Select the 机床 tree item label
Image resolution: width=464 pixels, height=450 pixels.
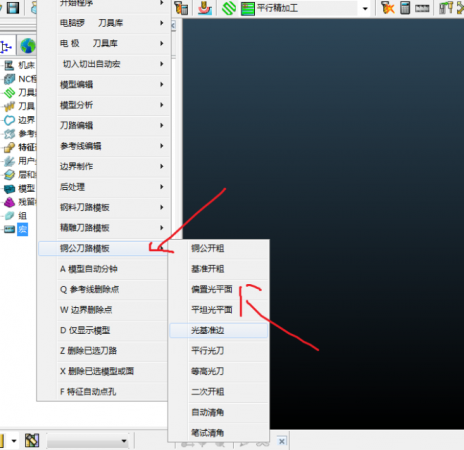click(26, 65)
